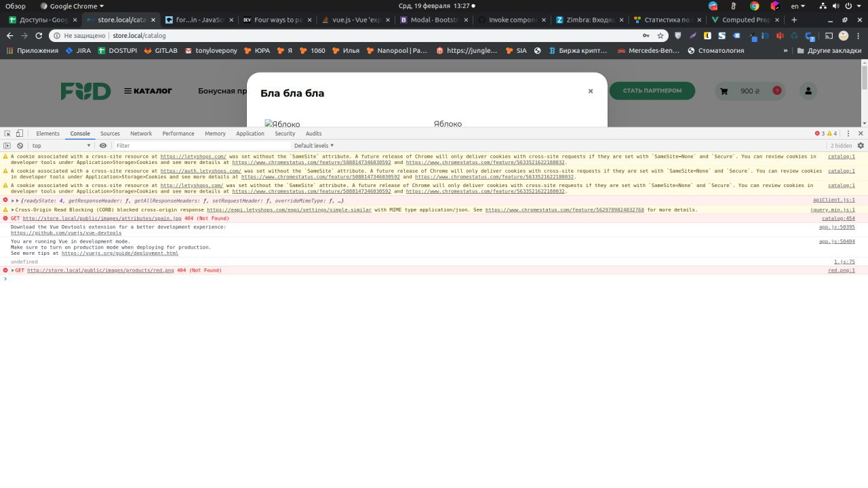Viewport: 868px width, 488px height.
Task: Open the Default levels dropdown
Action: coord(314,146)
